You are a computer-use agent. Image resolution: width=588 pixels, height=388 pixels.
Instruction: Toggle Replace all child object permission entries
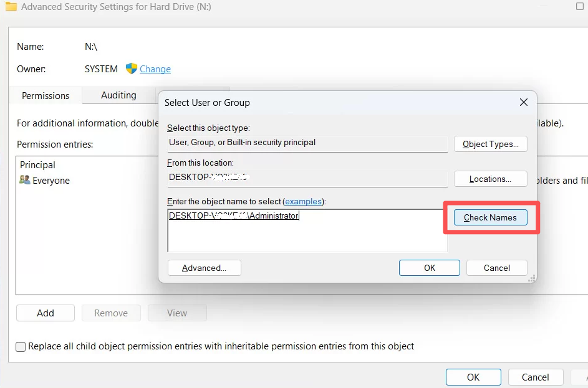click(x=21, y=346)
